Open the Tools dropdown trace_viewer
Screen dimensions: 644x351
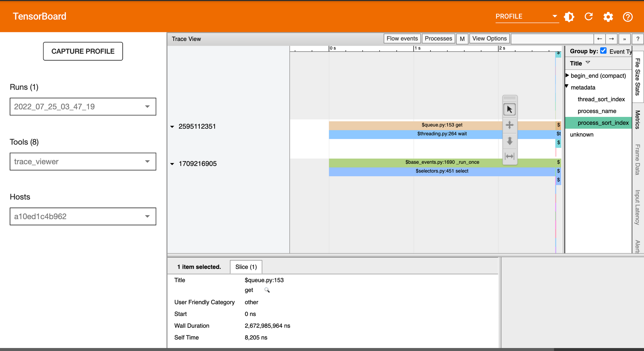point(83,161)
